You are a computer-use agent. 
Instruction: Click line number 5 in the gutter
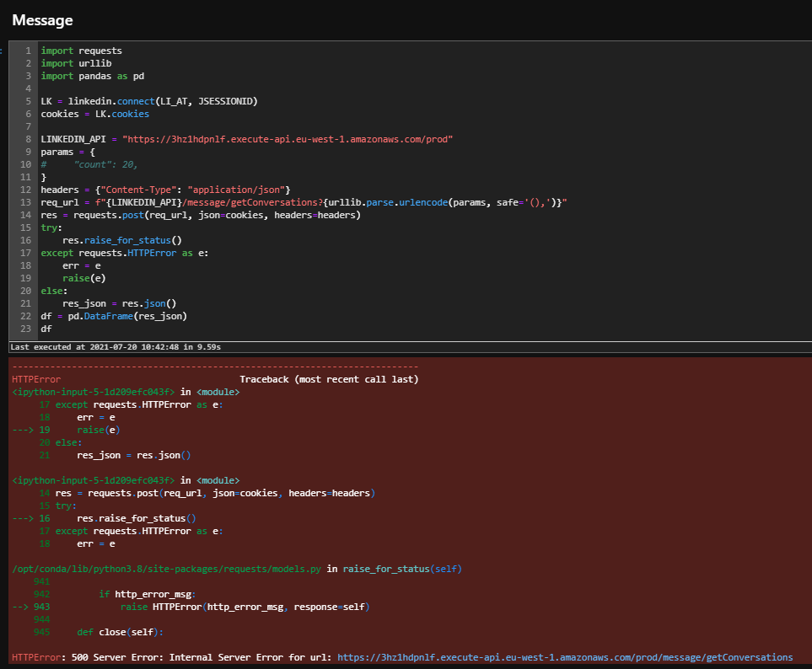click(27, 100)
